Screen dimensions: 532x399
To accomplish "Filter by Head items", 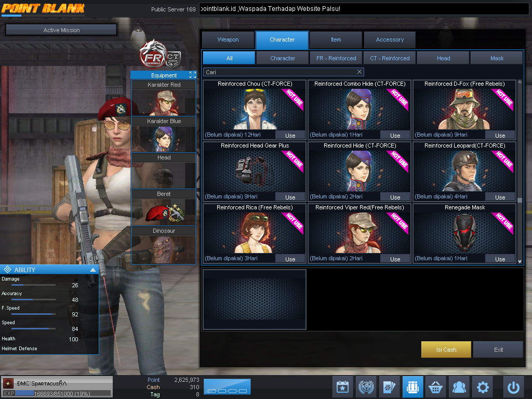I will click(x=444, y=58).
